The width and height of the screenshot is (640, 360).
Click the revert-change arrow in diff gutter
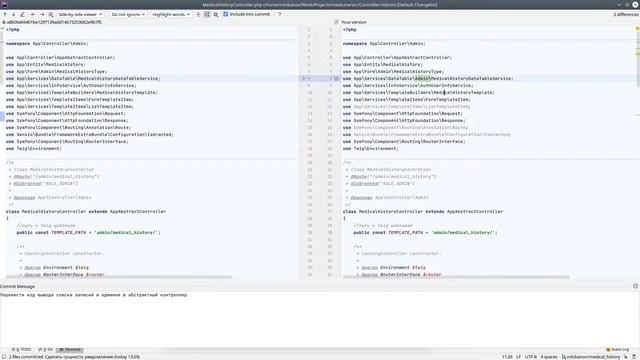(303, 78)
